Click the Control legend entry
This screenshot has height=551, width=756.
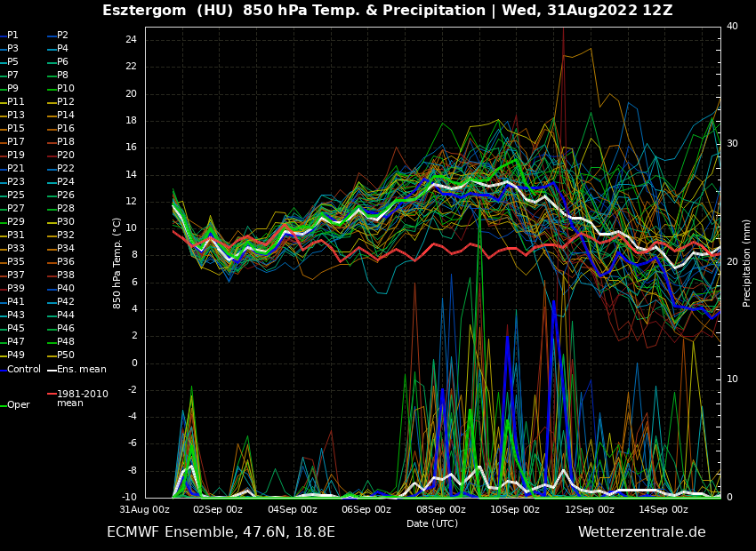[x=24, y=369]
